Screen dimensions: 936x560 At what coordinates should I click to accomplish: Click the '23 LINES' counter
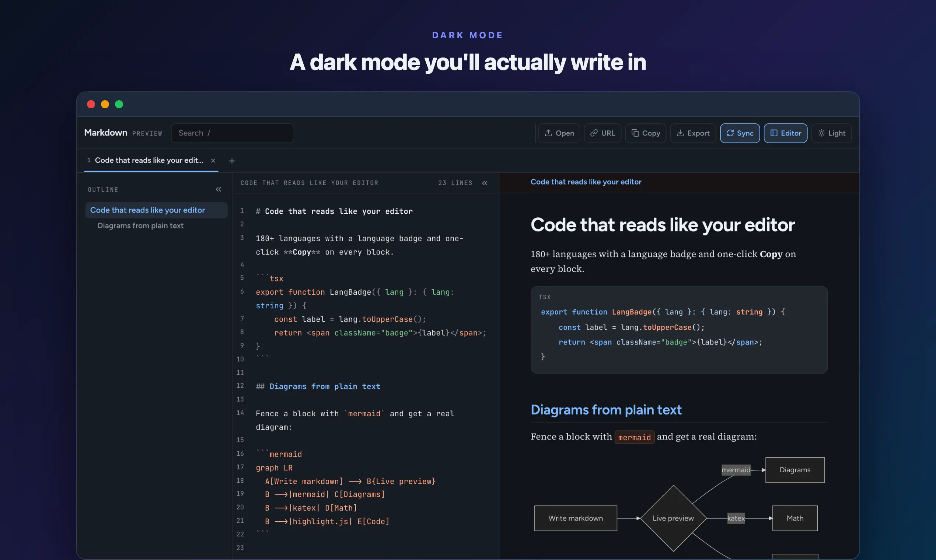(455, 183)
